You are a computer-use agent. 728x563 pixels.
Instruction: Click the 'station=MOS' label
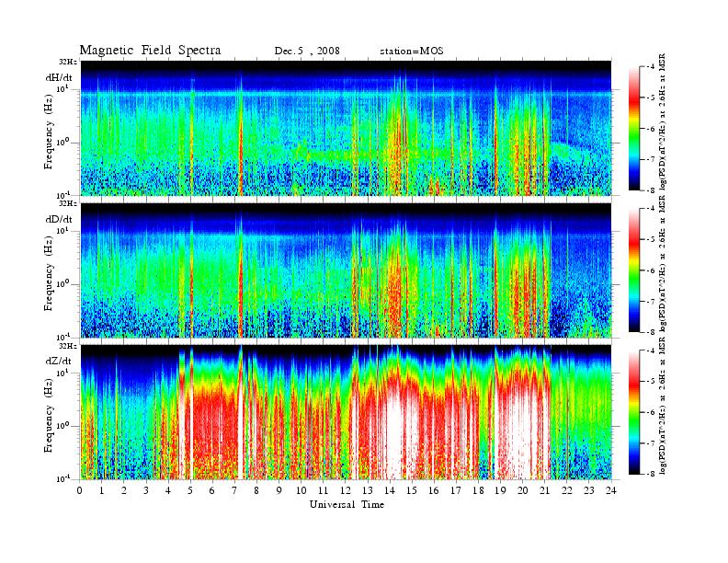pos(412,52)
